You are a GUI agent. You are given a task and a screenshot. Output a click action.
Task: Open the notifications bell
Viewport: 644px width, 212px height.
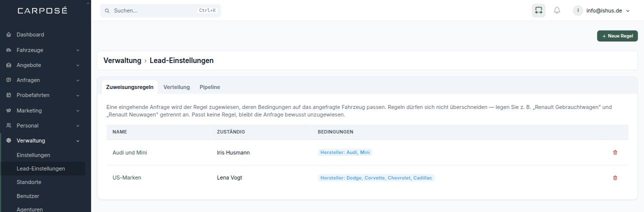click(x=557, y=10)
